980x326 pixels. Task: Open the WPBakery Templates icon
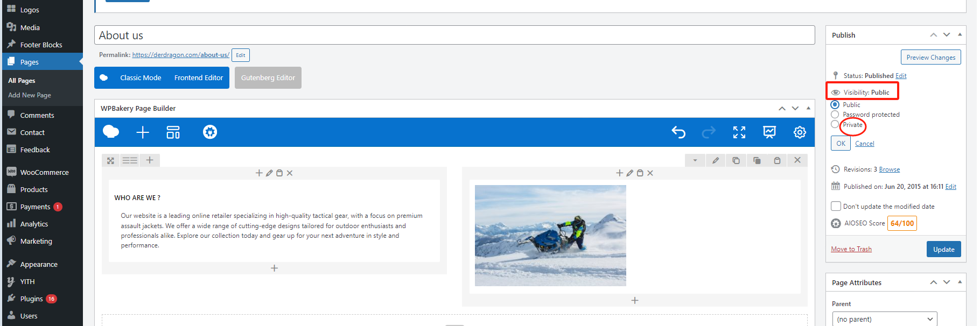point(173,132)
